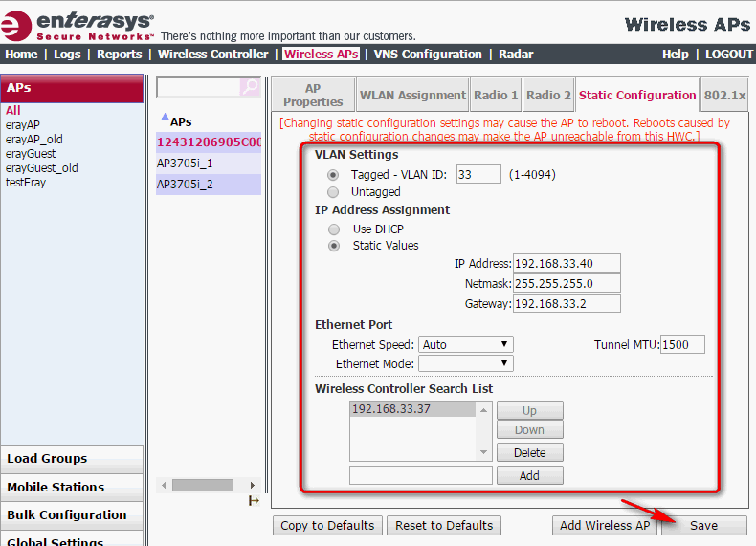Expand the Mobile Stations section

pyautogui.click(x=72, y=488)
